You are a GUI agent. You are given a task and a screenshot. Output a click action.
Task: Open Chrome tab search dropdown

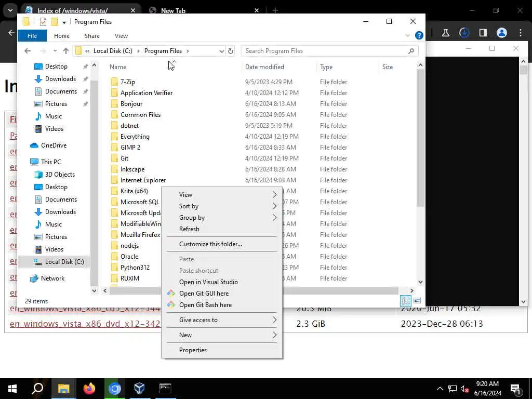pyautogui.click(x=10, y=10)
